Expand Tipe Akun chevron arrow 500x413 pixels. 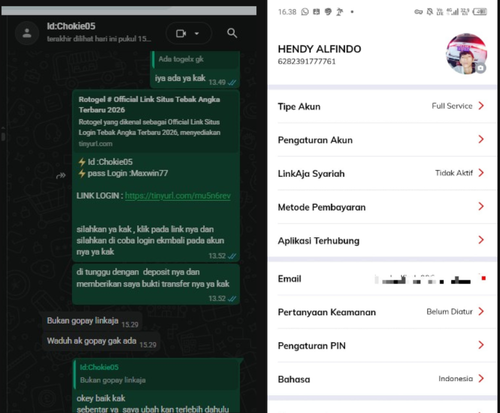click(x=481, y=106)
